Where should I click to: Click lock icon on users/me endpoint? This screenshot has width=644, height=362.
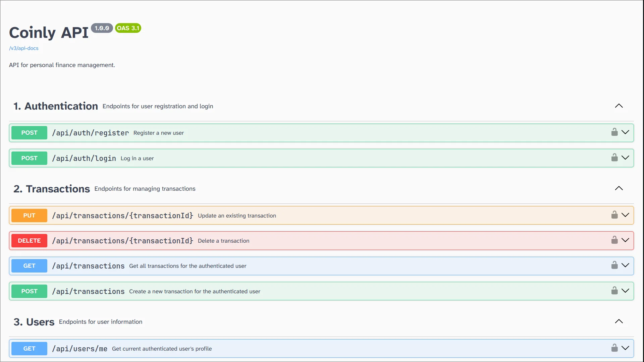(x=614, y=348)
